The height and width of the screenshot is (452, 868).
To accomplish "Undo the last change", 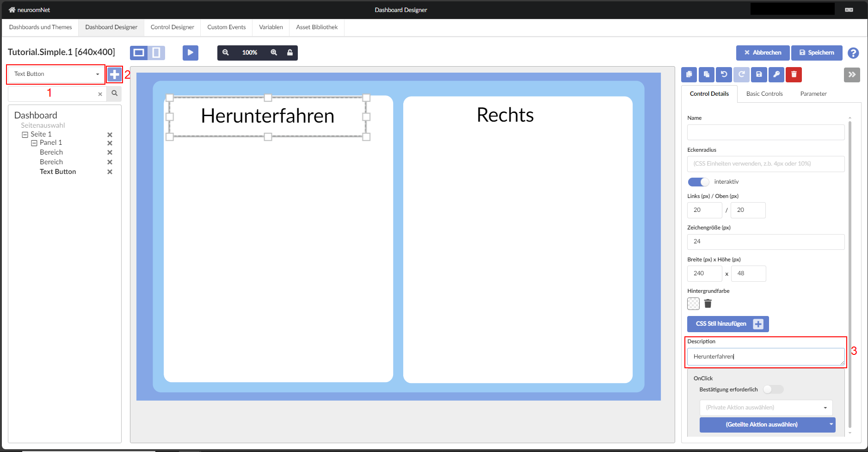I will (724, 74).
